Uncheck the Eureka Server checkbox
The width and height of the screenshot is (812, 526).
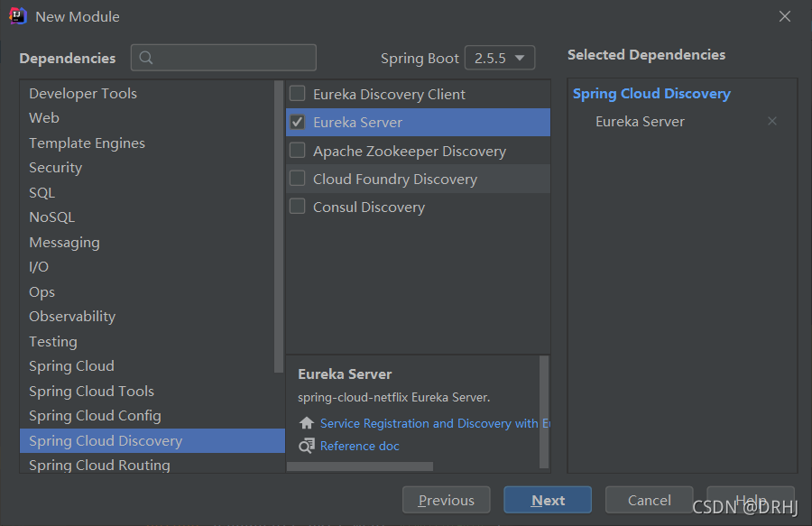[297, 122]
